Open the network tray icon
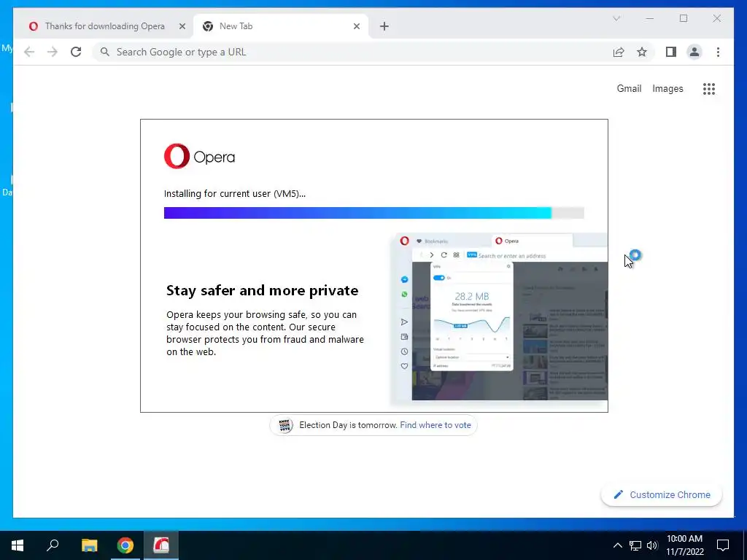The width and height of the screenshot is (747, 560). pyautogui.click(x=635, y=545)
